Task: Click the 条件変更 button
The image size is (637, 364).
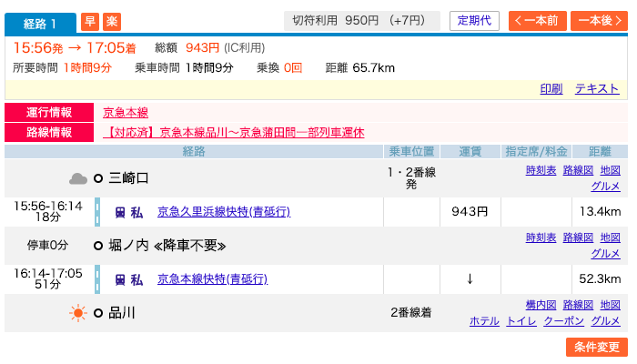Action: [x=597, y=347]
